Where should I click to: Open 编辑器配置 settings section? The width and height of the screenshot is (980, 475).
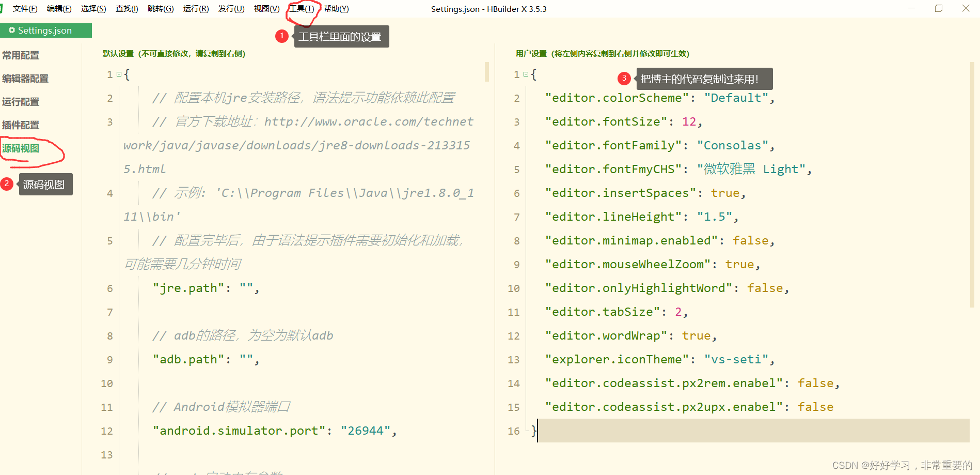coord(25,79)
